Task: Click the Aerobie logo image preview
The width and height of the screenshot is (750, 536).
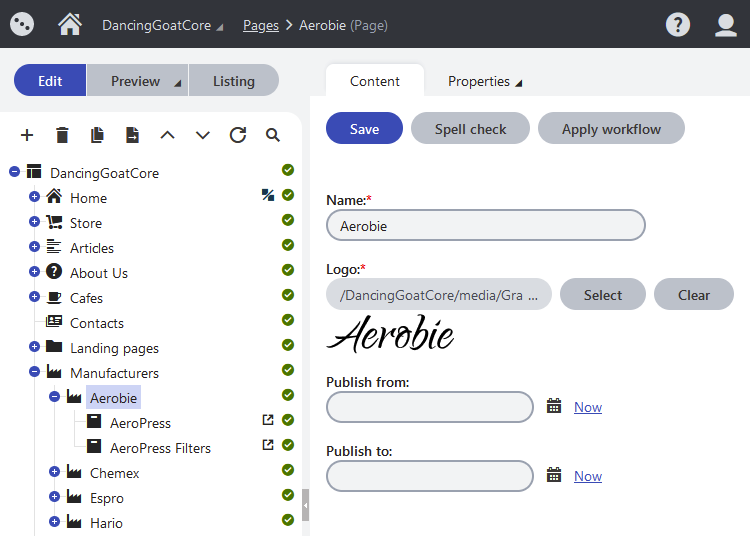Action: click(390, 334)
